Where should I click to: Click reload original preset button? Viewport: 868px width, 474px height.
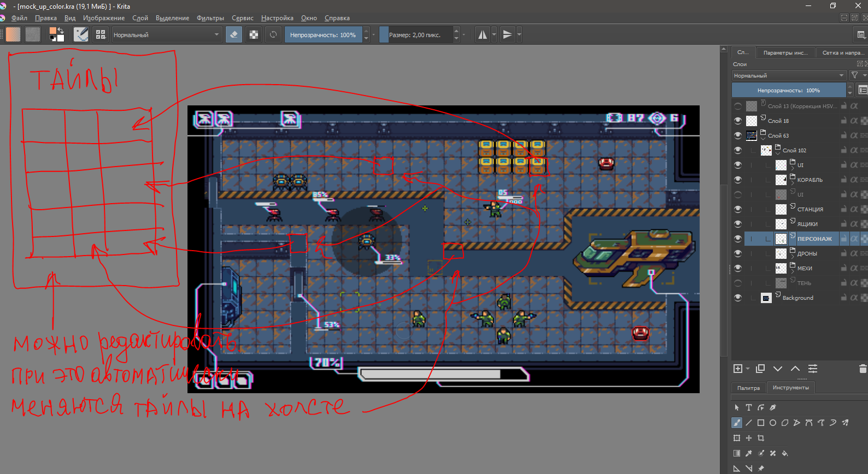coord(273,34)
